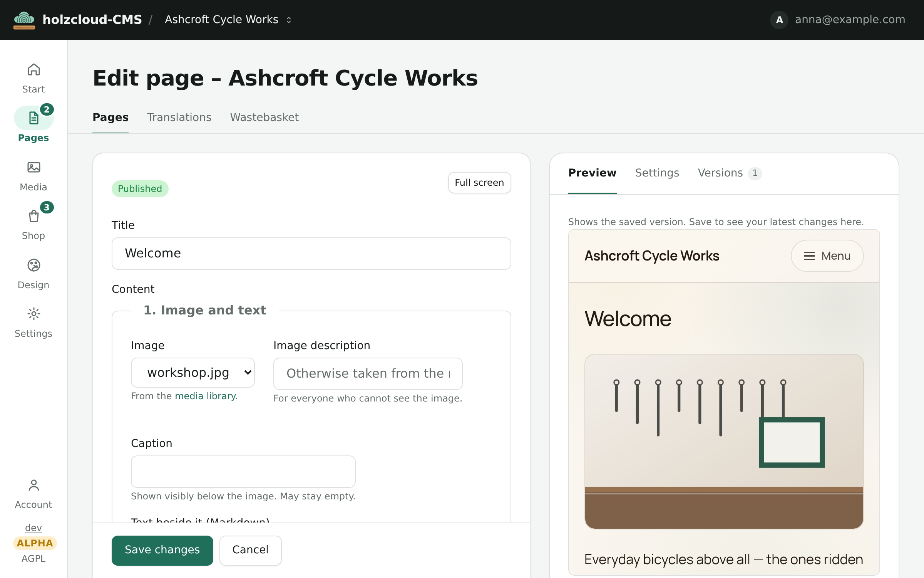Click the AGPL license text

click(x=33, y=559)
